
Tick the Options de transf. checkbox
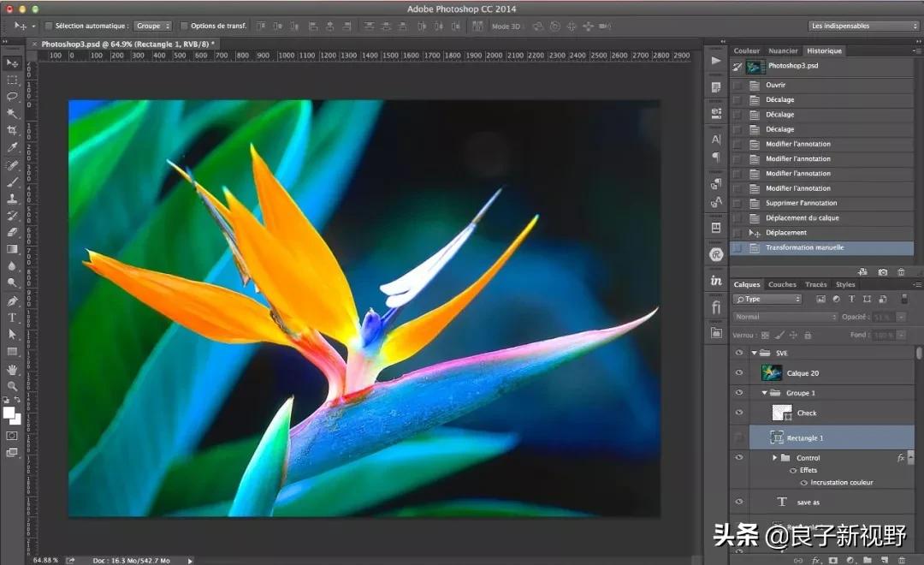pos(184,26)
